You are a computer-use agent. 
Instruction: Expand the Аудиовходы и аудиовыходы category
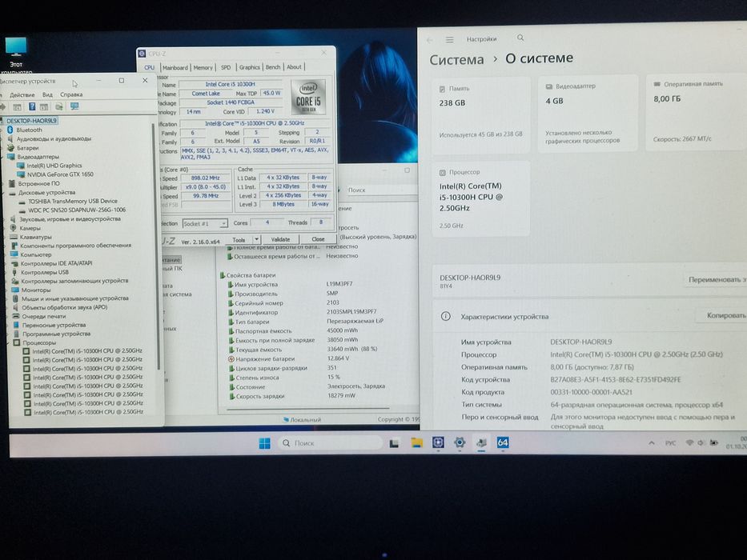2,139
